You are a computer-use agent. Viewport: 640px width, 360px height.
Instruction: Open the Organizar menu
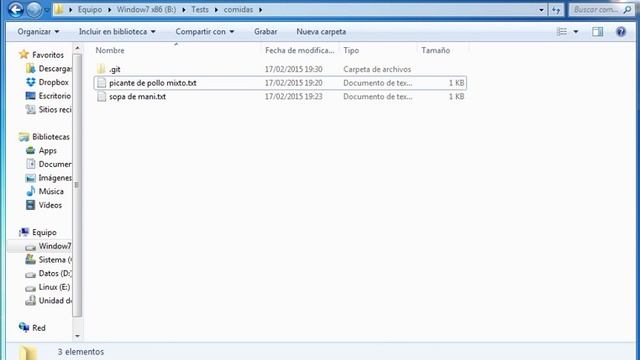click(x=38, y=31)
